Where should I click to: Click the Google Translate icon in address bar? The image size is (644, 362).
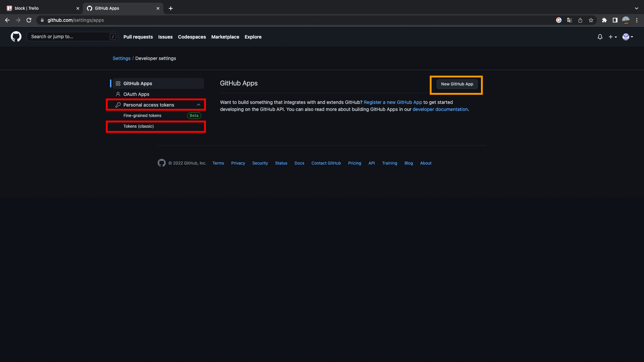coord(569,20)
